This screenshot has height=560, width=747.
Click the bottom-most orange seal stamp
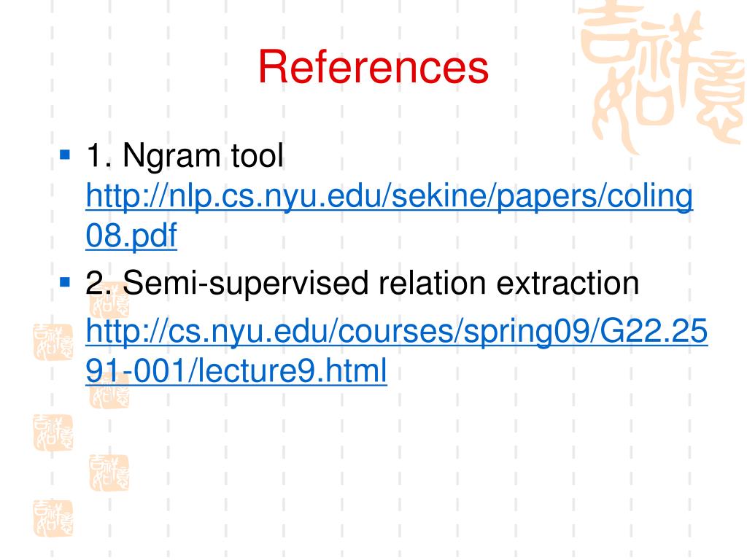click(x=53, y=518)
